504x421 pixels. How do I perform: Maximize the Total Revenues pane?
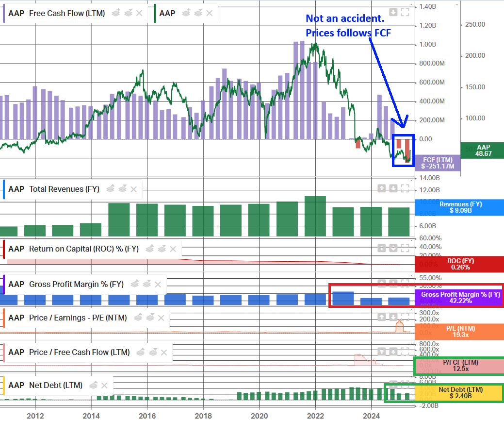point(405,188)
